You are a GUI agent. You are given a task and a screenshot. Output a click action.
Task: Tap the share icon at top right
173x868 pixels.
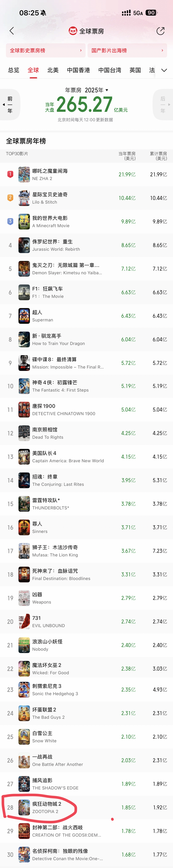(x=161, y=31)
